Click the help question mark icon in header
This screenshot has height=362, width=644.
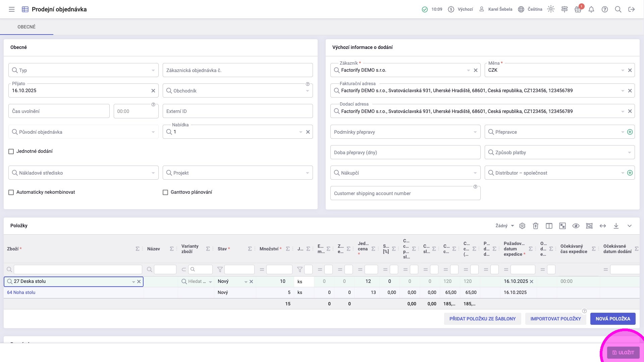pos(605,9)
